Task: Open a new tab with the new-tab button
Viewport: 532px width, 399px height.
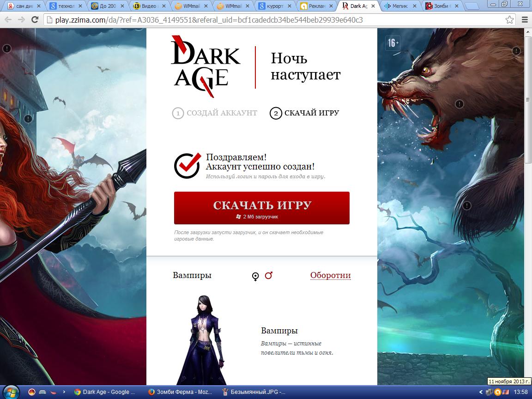Action: [471, 6]
